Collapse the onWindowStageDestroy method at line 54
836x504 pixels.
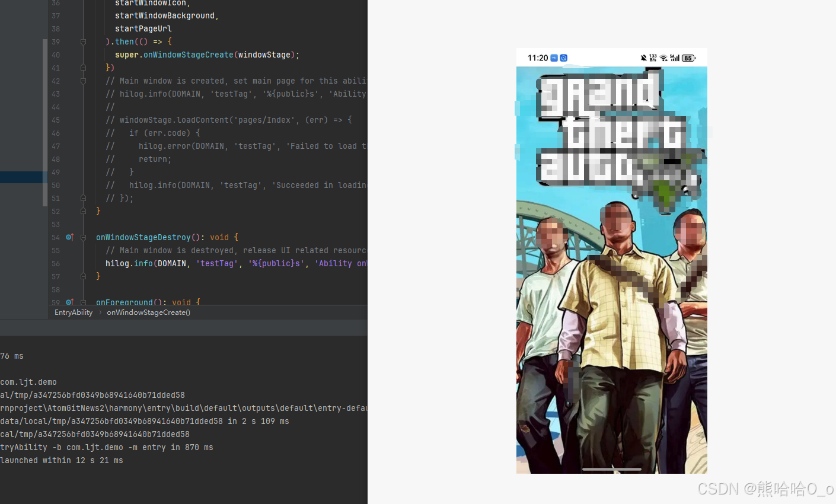[83, 237]
